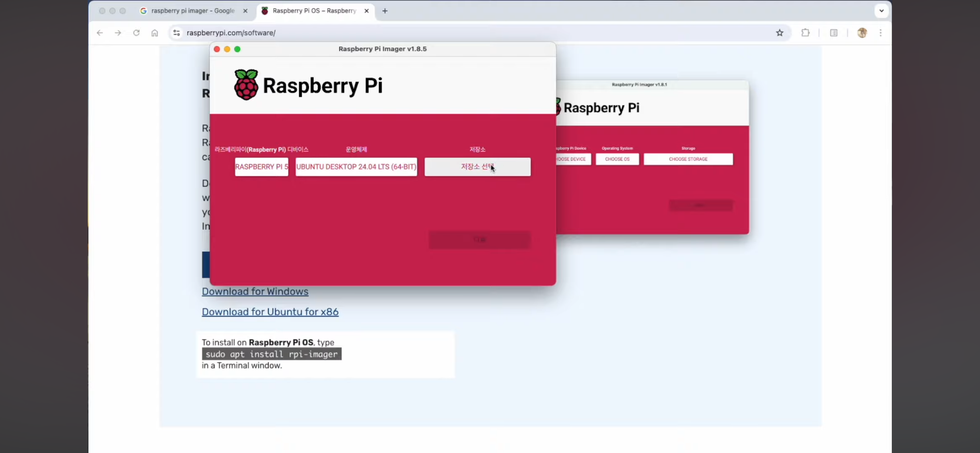Choose device button showing Raspberry Pi 5
This screenshot has height=453, width=980.
click(x=261, y=167)
